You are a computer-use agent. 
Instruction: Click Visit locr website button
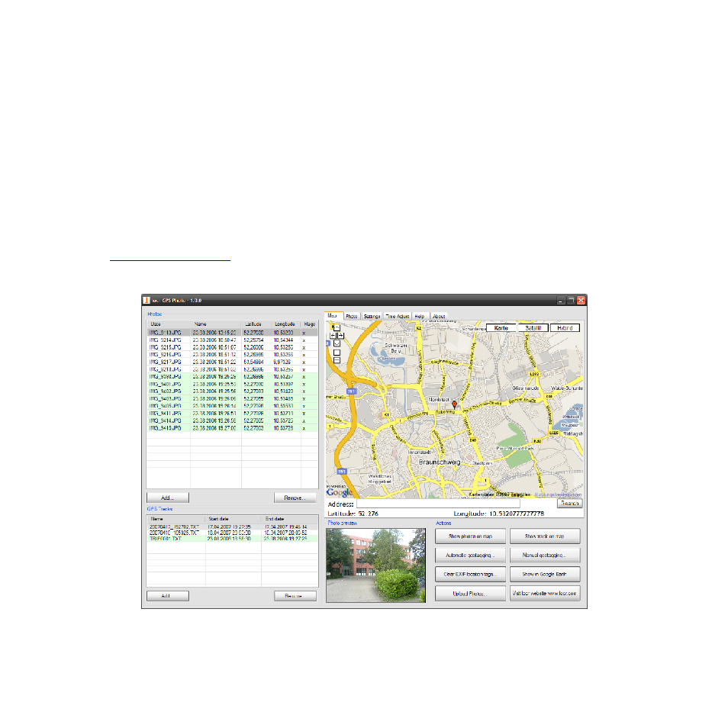pyautogui.click(x=545, y=594)
